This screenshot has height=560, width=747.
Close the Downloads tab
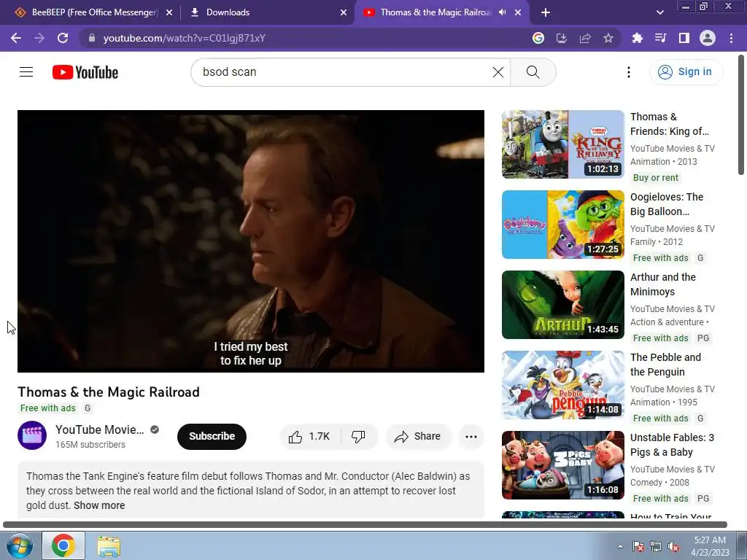pyautogui.click(x=344, y=12)
